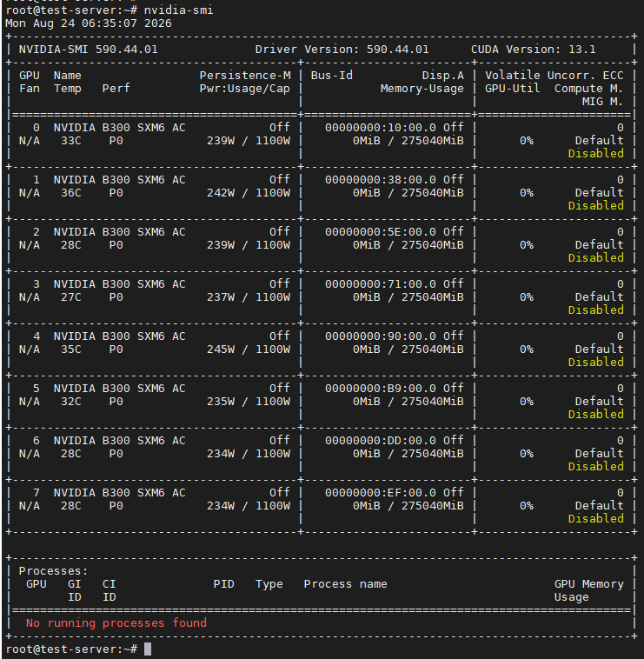Click GPU 2 power usage '239W / 1100W'

coord(249,244)
